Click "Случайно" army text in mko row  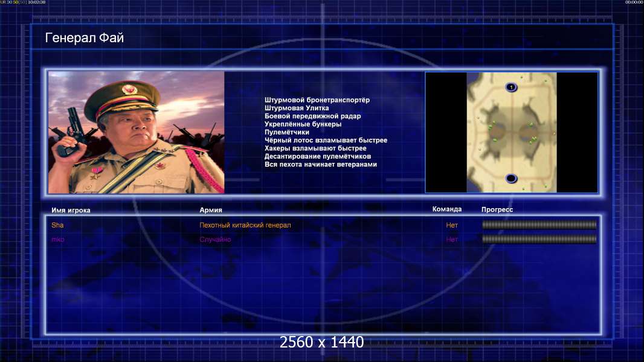[215, 240]
